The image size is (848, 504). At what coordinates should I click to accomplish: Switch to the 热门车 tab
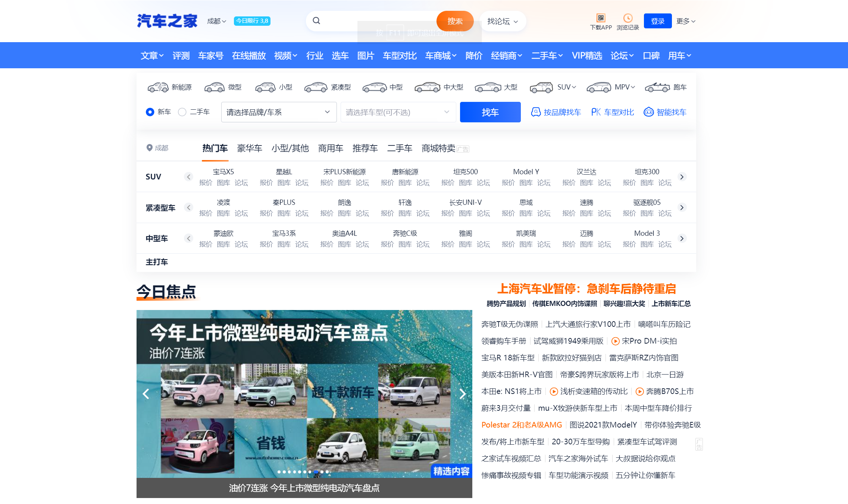pos(215,148)
